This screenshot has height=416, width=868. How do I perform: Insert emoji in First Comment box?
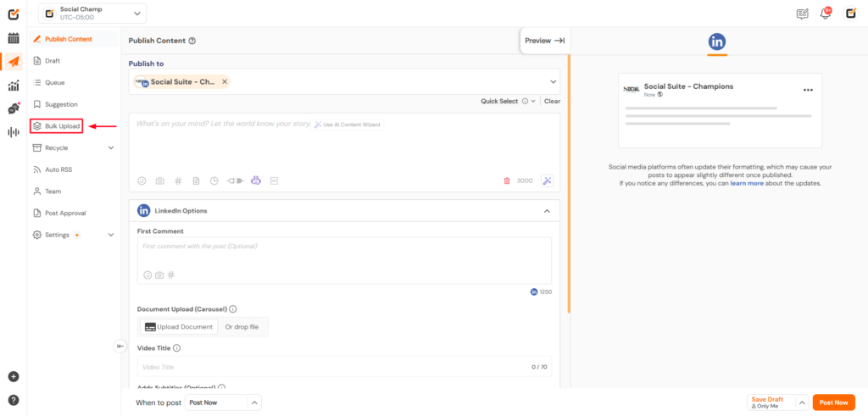coord(147,275)
